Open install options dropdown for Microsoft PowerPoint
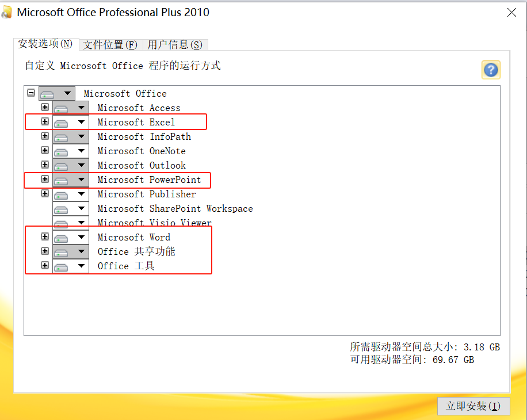The height and width of the screenshot is (420, 527). [81, 180]
